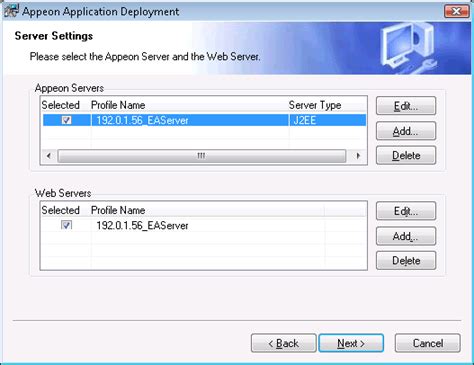
Task: Click Delete button for Web Servers
Action: pos(406,260)
